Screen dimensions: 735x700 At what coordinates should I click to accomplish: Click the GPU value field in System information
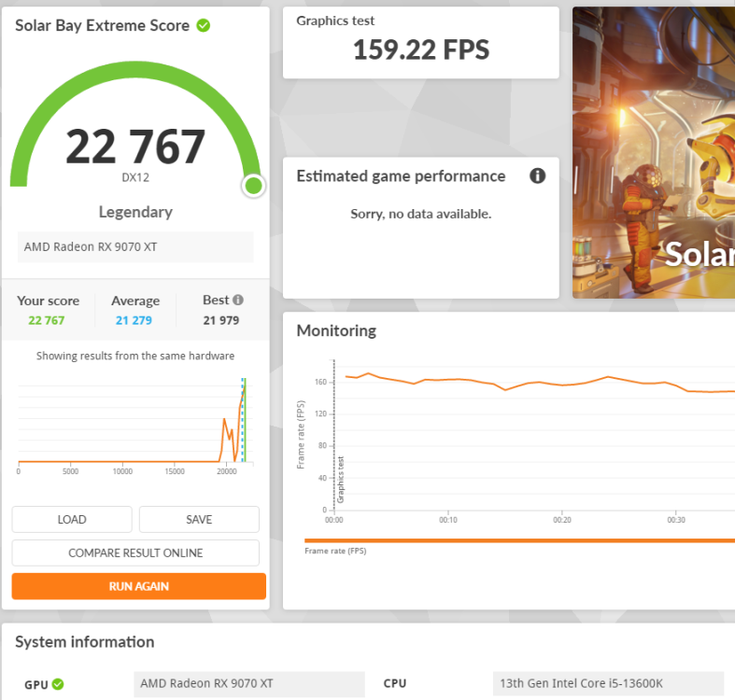point(249,683)
